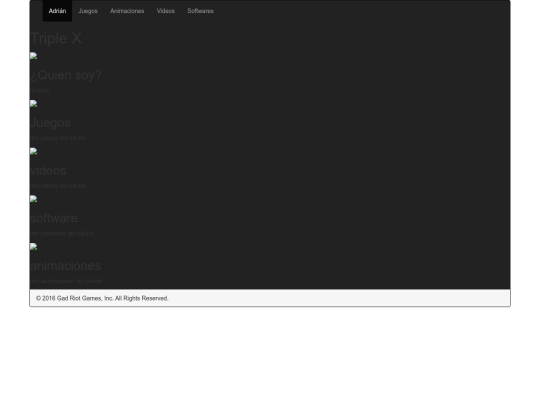The height and width of the screenshot is (405, 540).
Task: Select the historia text under ¿Quien soy?
Action: (40, 91)
